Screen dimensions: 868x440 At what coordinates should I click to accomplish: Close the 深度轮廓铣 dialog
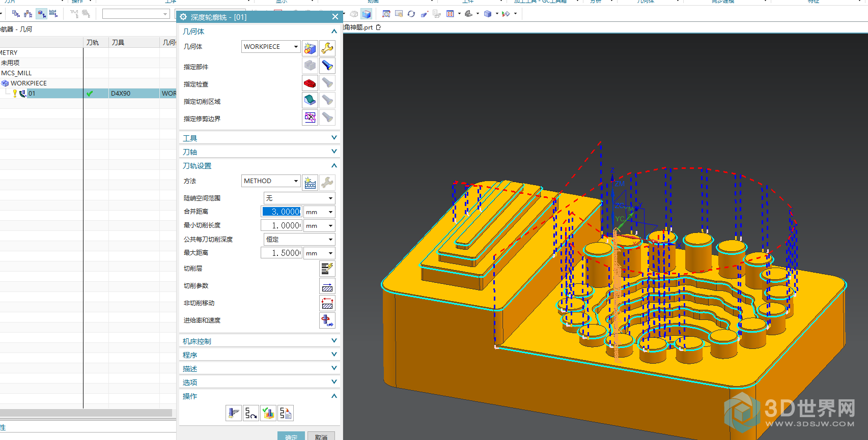tap(335, 17)
